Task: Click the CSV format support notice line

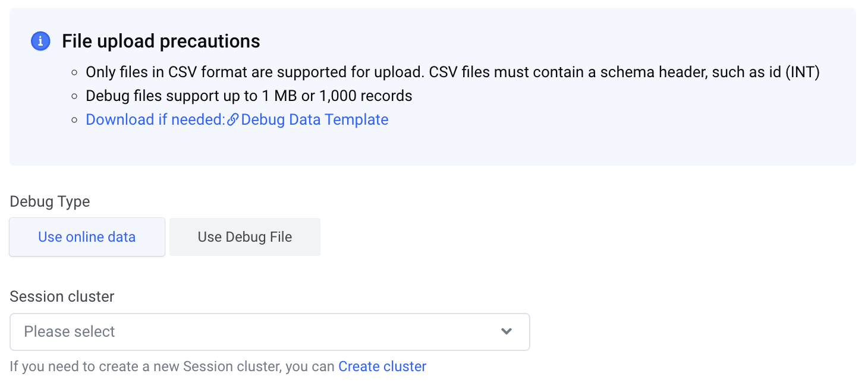Action: [x=453, y=72]
